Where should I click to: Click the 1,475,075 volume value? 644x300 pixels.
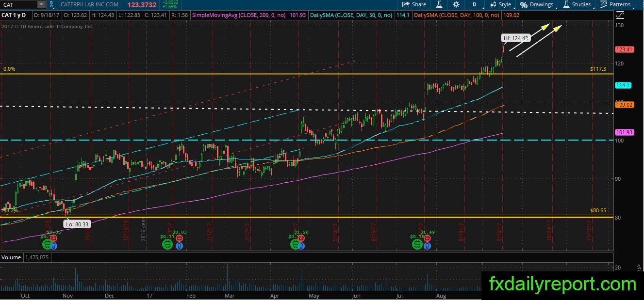36,258
